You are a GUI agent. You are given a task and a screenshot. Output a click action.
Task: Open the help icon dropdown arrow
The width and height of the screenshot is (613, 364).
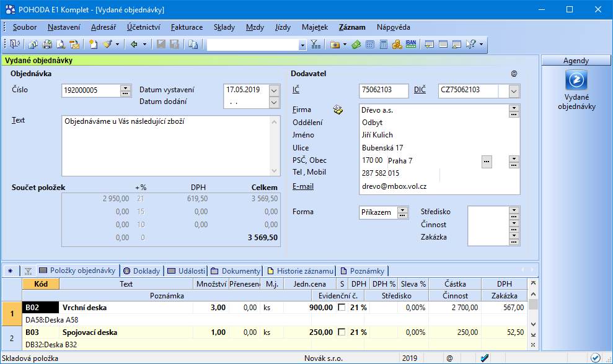pos(481,45)
